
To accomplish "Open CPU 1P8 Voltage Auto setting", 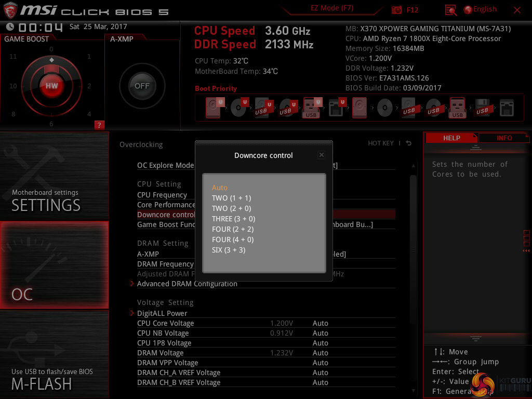I will point(320,343).
